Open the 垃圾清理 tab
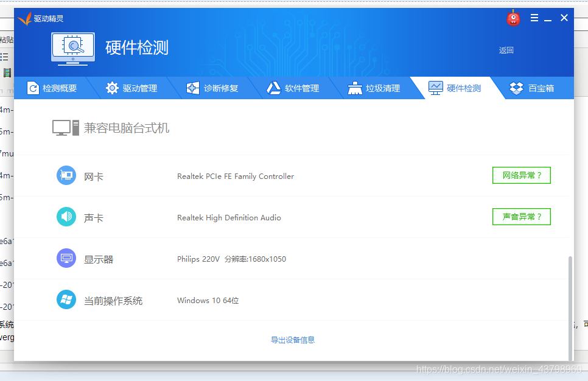 click(375, 88)
